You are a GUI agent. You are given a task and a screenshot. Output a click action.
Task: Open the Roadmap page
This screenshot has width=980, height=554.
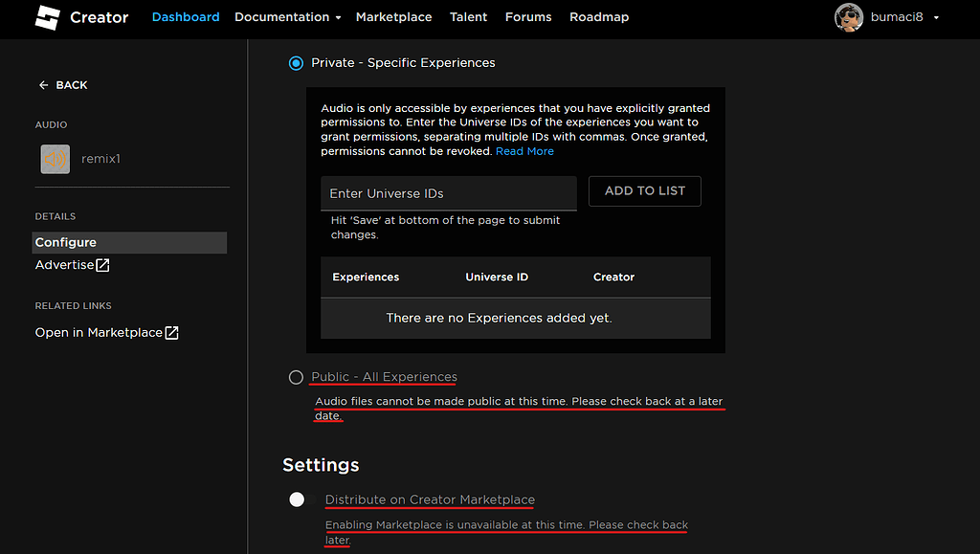click(x=599, y=16)
